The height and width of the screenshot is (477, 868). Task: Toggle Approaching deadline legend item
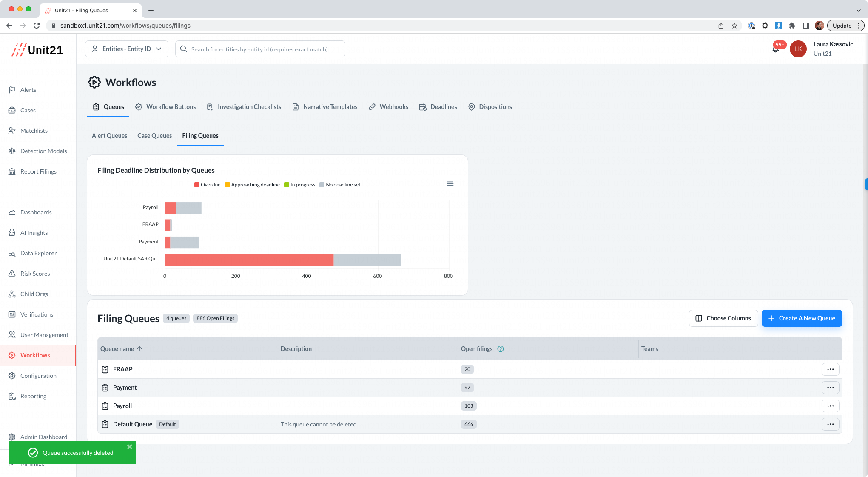(x=252, y=185)
